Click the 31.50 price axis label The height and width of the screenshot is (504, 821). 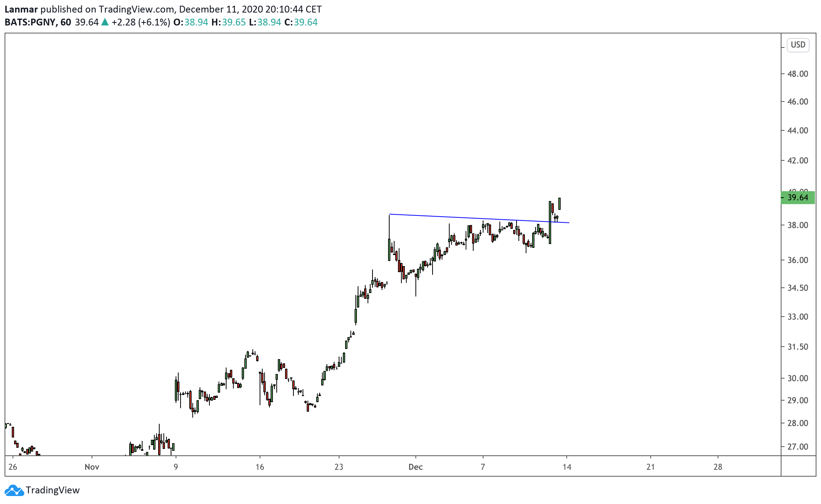pyautogui.click(x=798, y=347)
